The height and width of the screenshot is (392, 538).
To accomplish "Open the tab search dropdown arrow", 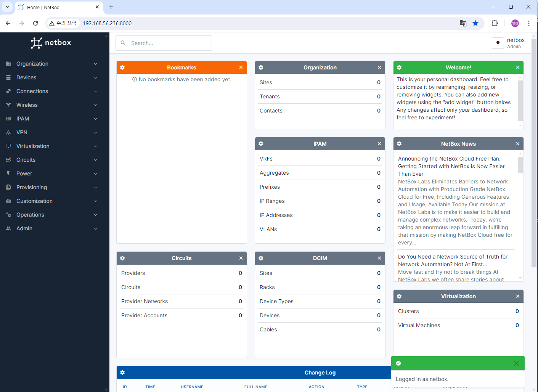I will (7, 7).
